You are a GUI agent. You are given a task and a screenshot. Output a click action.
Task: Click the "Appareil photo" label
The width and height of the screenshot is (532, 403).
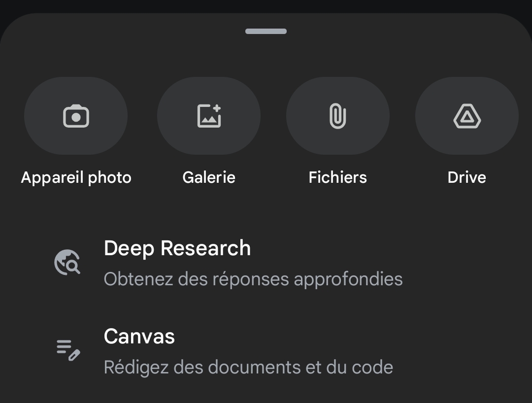[76, 177]
